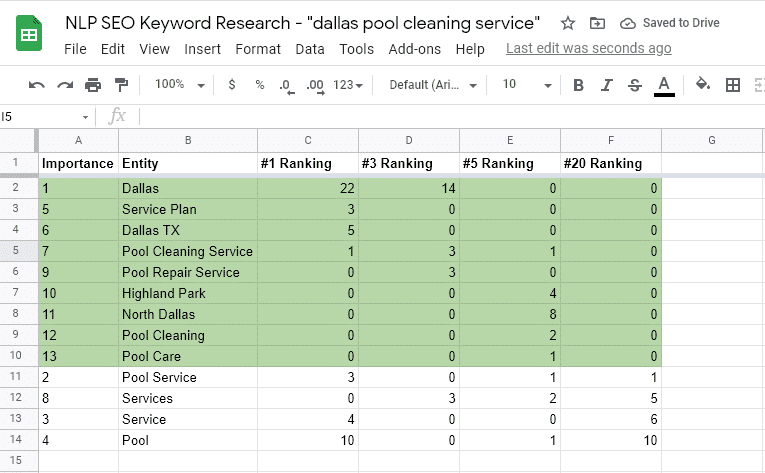Click the Undo arrow
This screenshot has width=765, height=473.
tap(37, 85)
